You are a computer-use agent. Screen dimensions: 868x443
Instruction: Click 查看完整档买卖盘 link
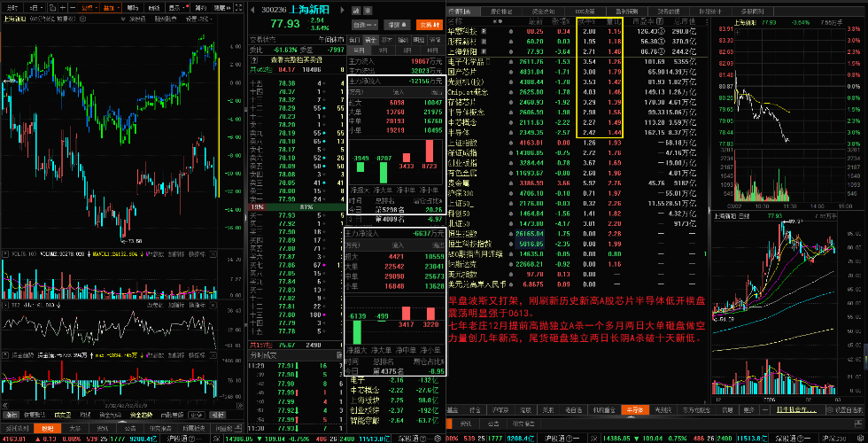pyautogui.click(x=297, y=60)
